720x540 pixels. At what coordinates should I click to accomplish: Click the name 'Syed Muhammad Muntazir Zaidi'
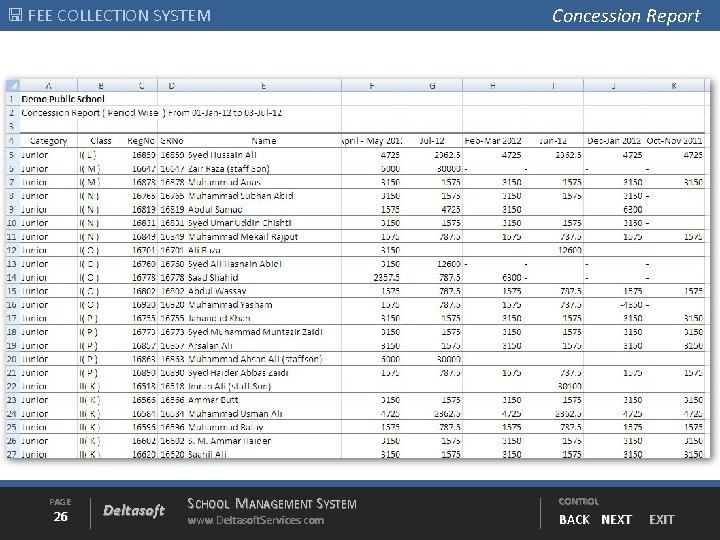[x=255, y=332]
